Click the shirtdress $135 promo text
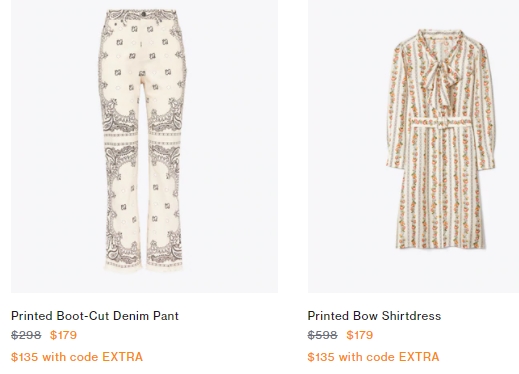519x374 pixels. click(373, 357)
